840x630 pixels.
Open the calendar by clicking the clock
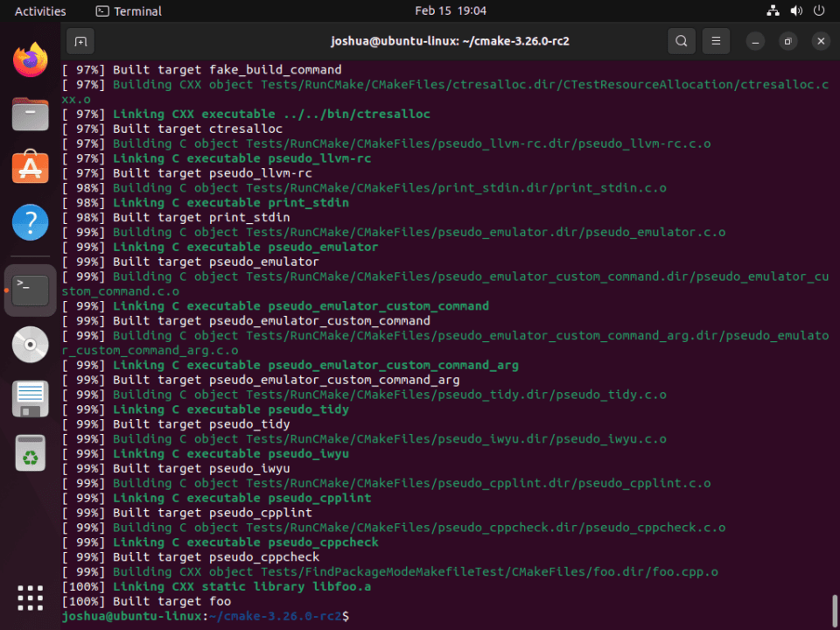(450, 10)
